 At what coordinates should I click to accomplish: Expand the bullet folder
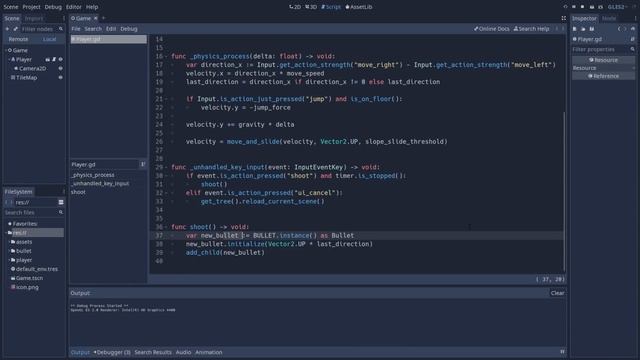(x=9, y=251)
